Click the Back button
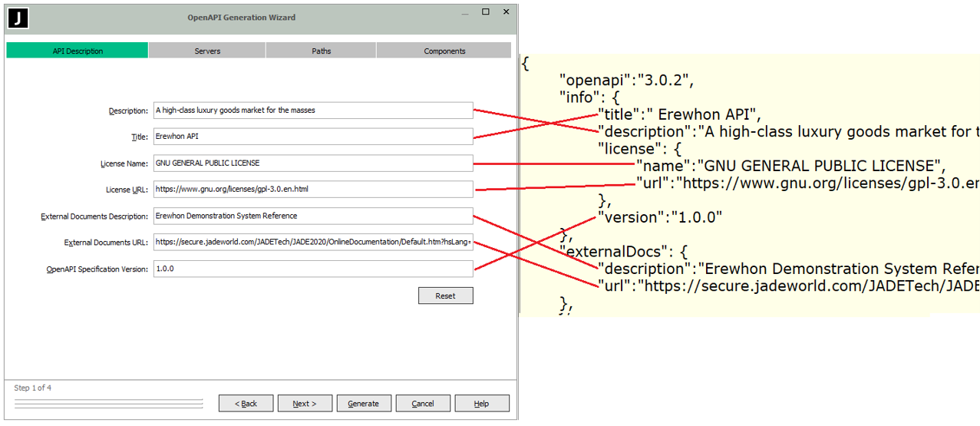This screenshot has width=980, height=426. (x=246, y=404)
